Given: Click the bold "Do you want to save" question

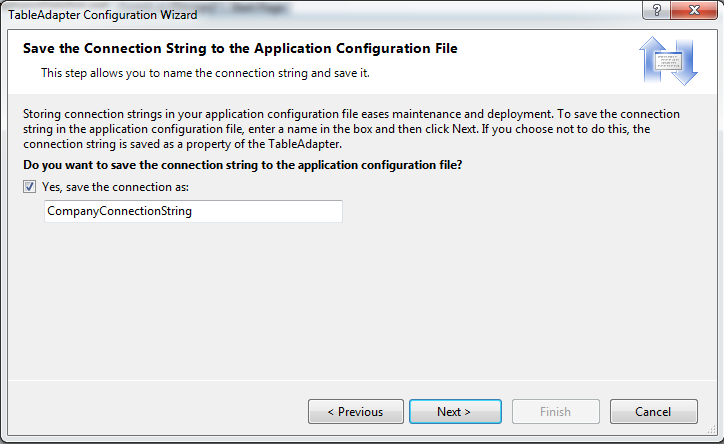Looking at the screenshot, I should (249, 164).
